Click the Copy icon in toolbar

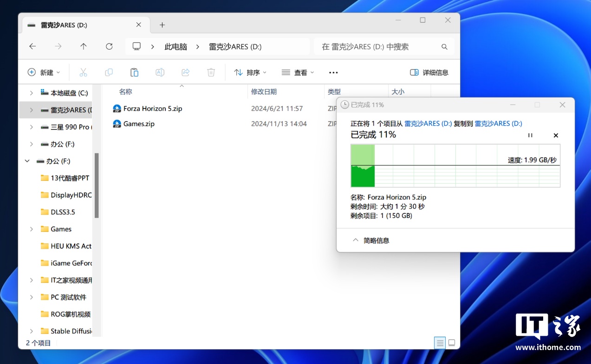(x=109, y=72)
